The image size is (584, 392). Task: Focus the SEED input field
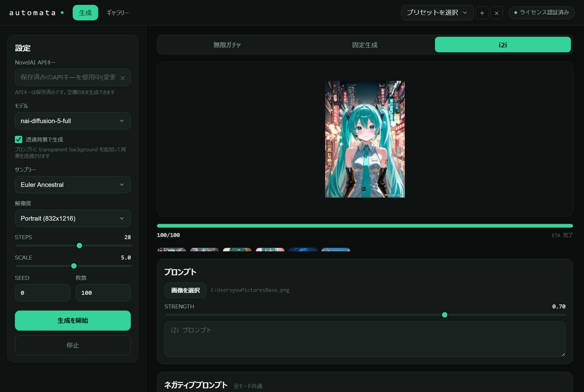[x=42, y=293]
